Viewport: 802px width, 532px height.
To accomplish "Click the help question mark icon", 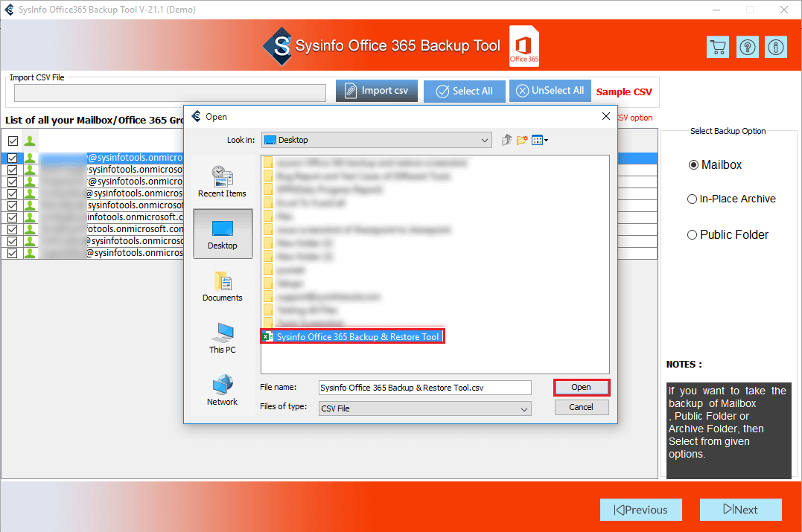I will 748,48.
